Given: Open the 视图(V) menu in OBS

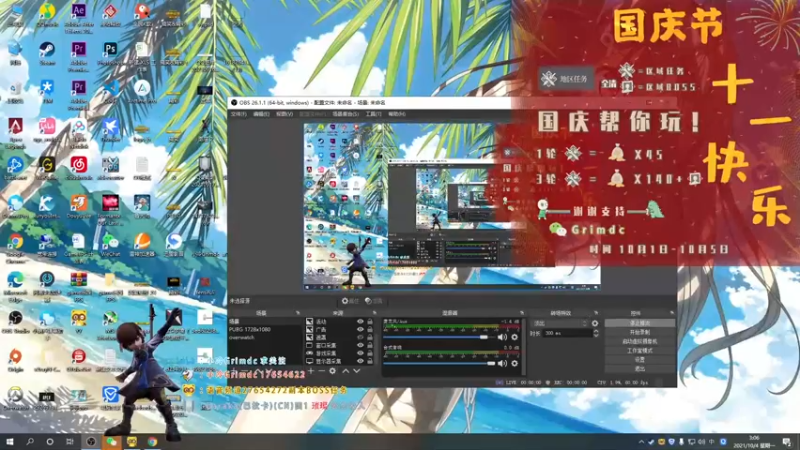Looking at the screenshot, I should [284, 114].
